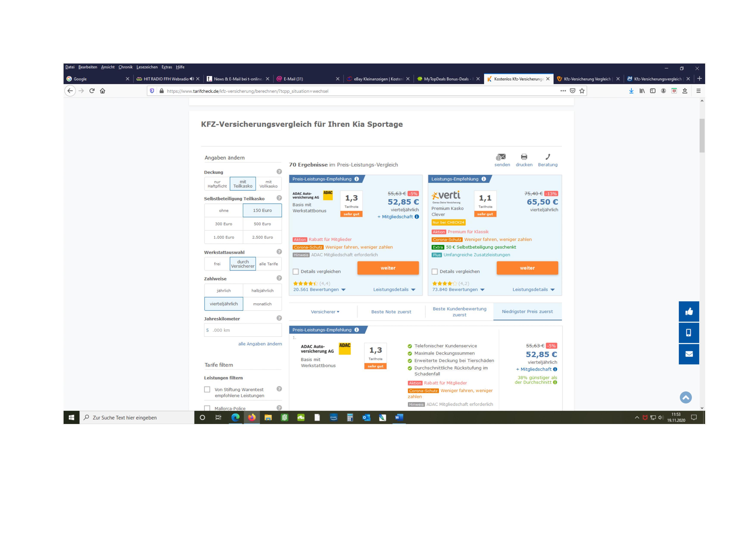Open the phone 'Beratung' icon

(x=548, y=157)
